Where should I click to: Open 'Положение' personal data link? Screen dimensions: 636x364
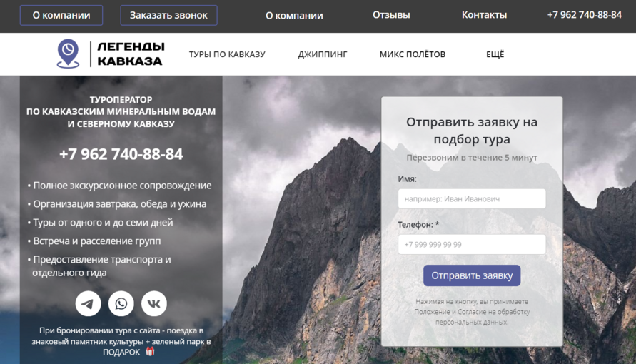tap(432, 312)
